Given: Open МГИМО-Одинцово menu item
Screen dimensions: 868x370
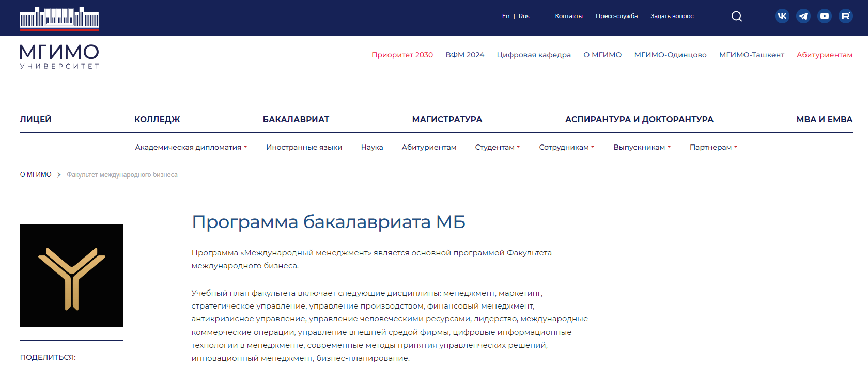Looking at the screenshot, I should tap(671, 55).
